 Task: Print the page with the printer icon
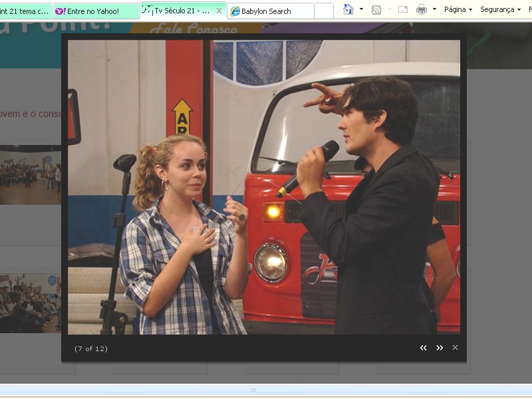pyautogui.click(x=422, y=9)
